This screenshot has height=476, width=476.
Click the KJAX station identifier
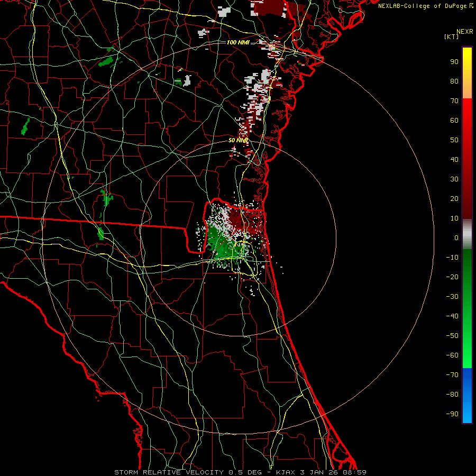(286, 472)
